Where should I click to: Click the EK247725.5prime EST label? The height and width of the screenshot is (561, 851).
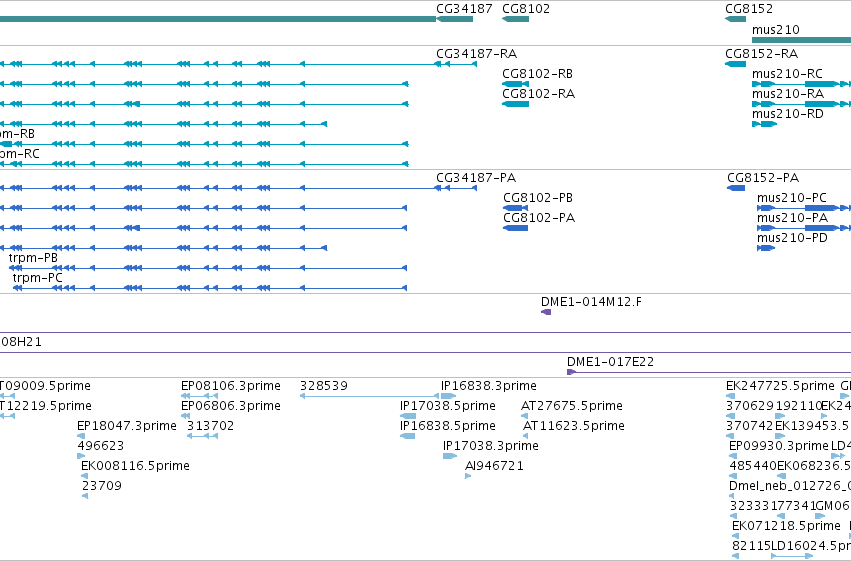(780, 386)
